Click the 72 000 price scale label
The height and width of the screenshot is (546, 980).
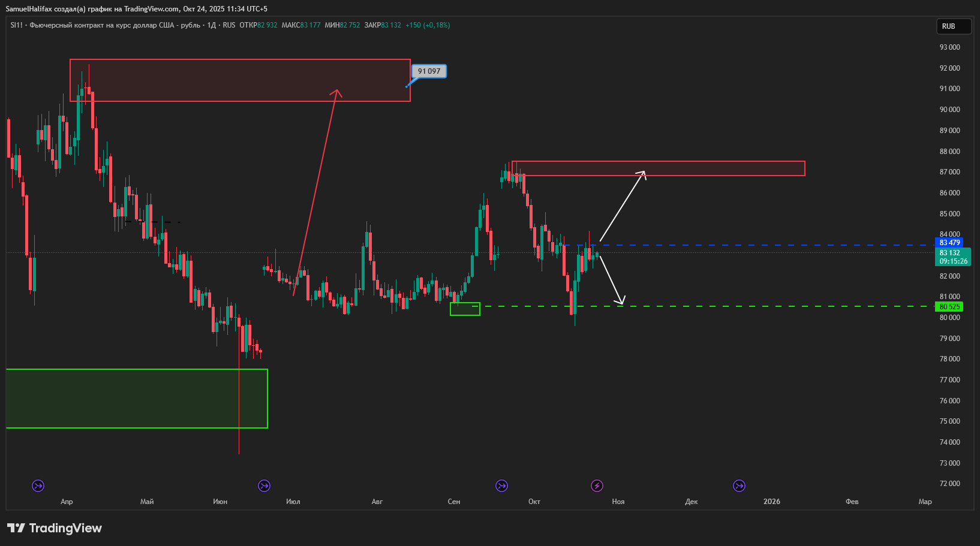(x=950, y=484)
